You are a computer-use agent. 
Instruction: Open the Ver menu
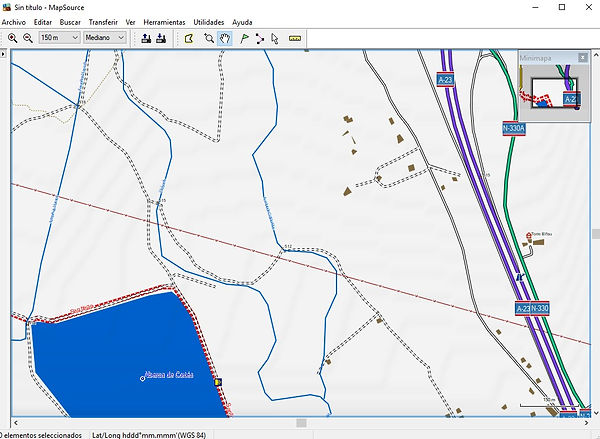tap(130, 22)
